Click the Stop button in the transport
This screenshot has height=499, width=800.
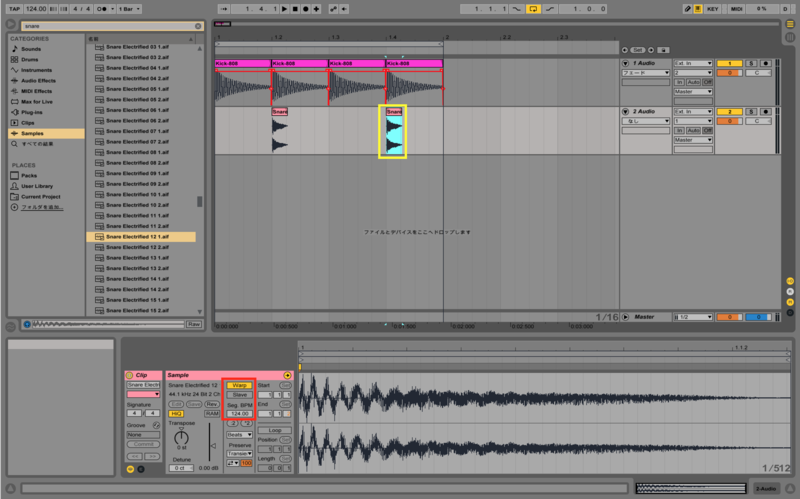click(295, 9)
